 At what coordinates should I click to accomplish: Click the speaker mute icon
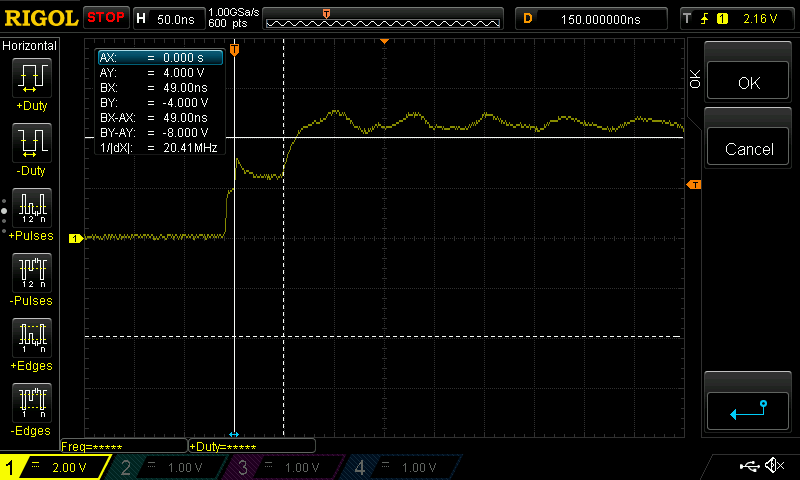(x=773, y=466)
